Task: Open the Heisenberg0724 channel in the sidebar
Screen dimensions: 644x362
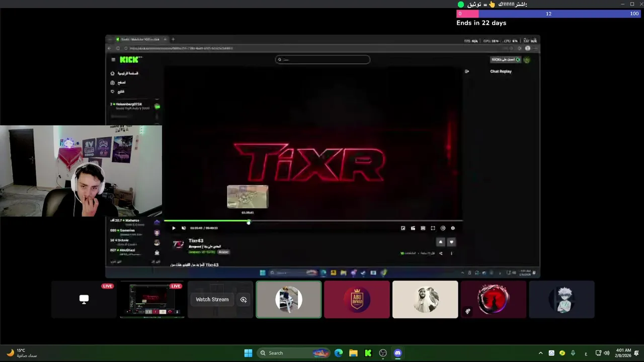Action: [x=134, y=106]
